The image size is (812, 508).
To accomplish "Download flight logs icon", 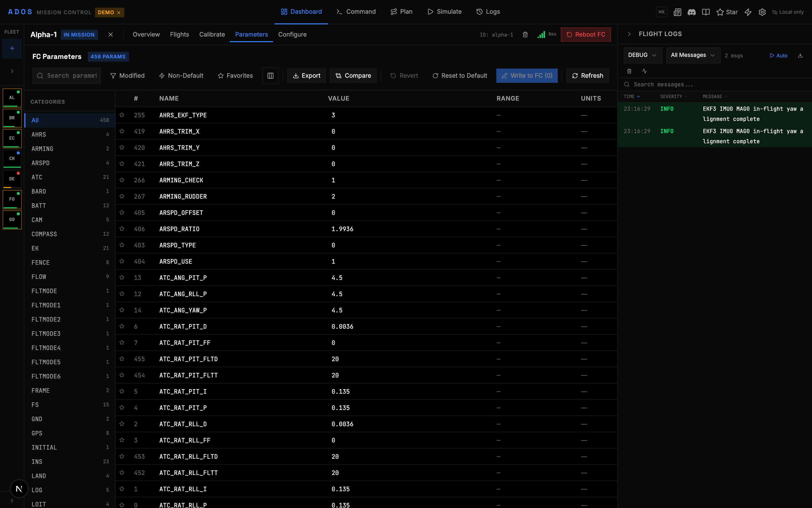I will click(x=800, y=55).
